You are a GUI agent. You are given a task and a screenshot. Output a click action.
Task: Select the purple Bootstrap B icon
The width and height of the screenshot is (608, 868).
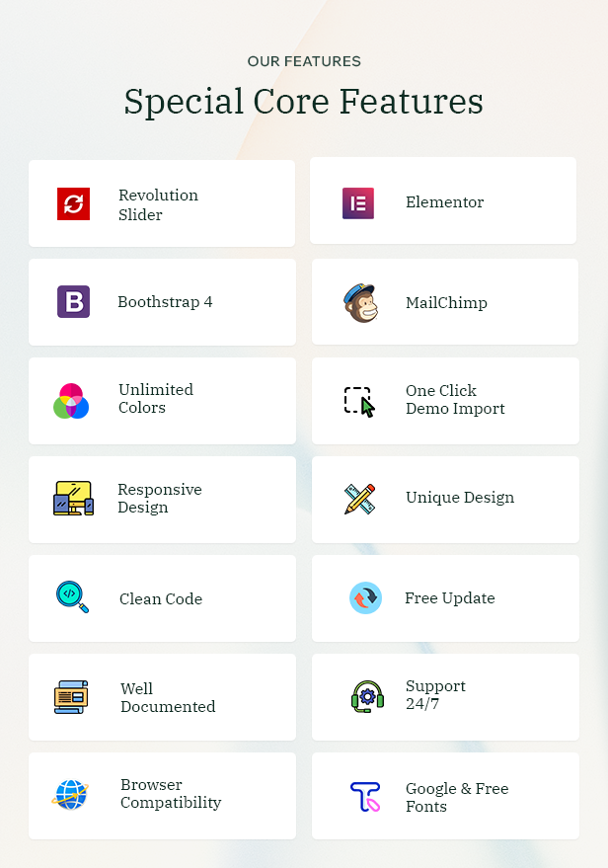(x=74, y=302)
